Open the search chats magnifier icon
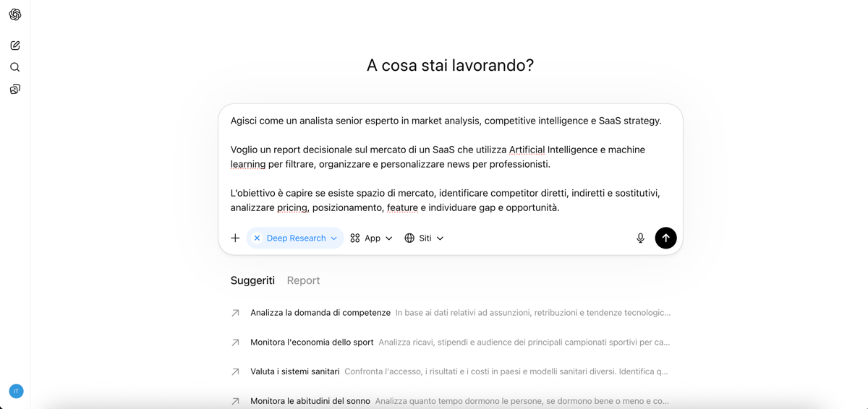 (15, 67)
